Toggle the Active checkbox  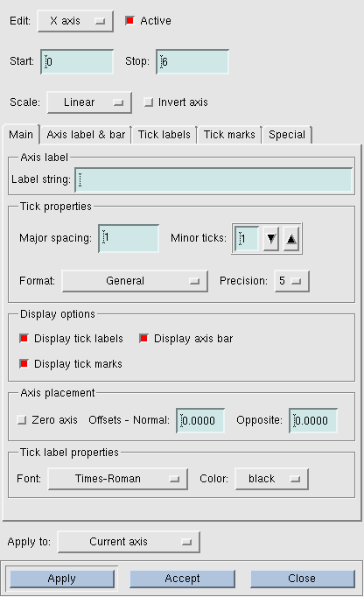[129, 20]
